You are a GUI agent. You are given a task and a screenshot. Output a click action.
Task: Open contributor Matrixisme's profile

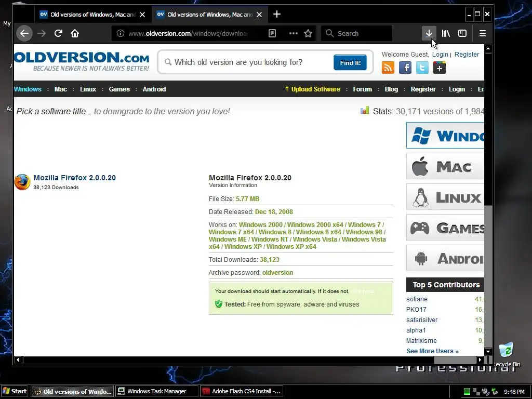421,341
